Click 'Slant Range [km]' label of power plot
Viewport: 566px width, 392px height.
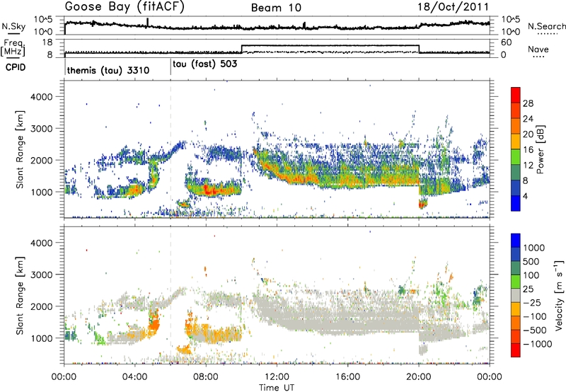click(x=21, y=149)
